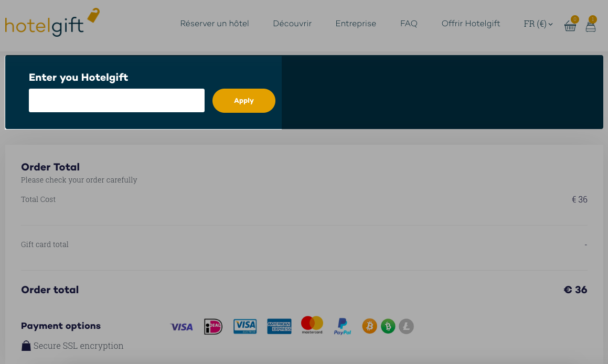Focus the Hotelgift code input field
The width and height of the screenshot is (608, 364).
(116, 100)
